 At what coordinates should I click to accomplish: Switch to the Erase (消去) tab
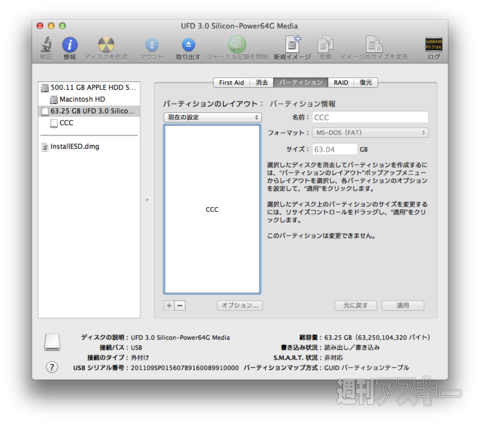(262, 83)
